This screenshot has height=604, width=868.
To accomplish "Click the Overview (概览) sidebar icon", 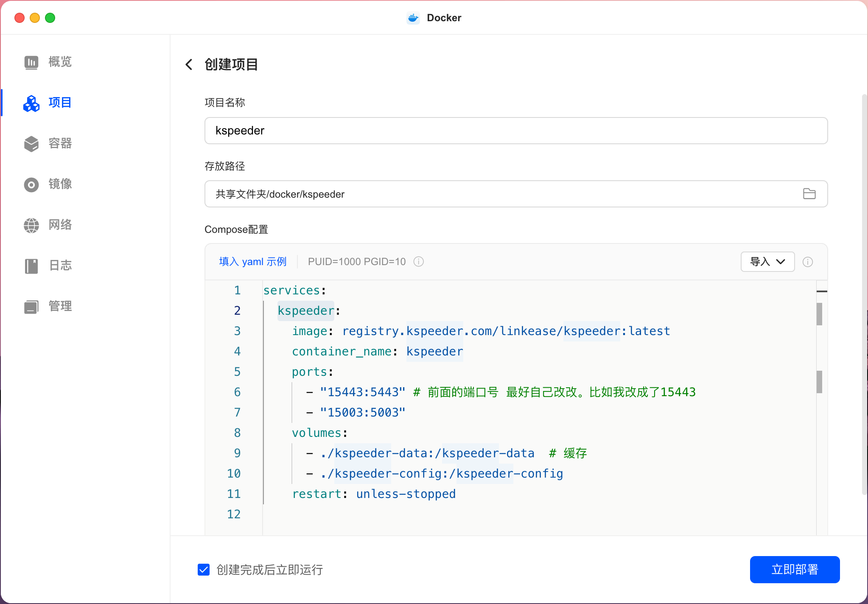I will click(31, 62).
